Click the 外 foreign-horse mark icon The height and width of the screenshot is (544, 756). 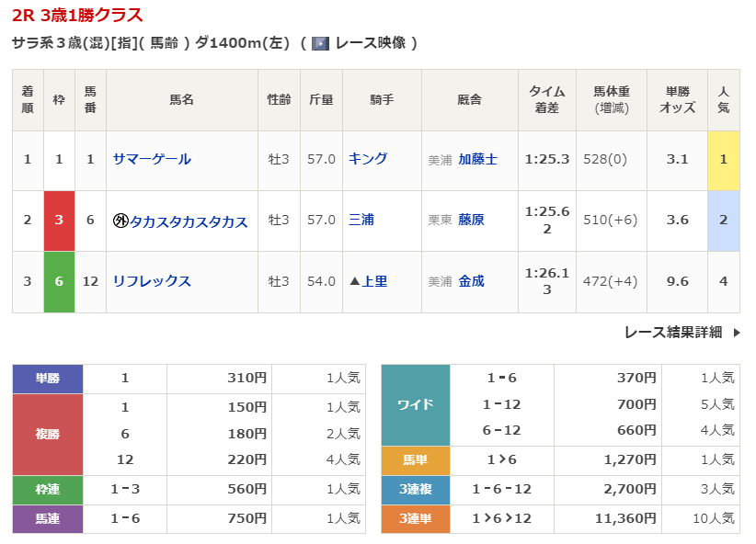pyautogui.click(x=120, y=221)
